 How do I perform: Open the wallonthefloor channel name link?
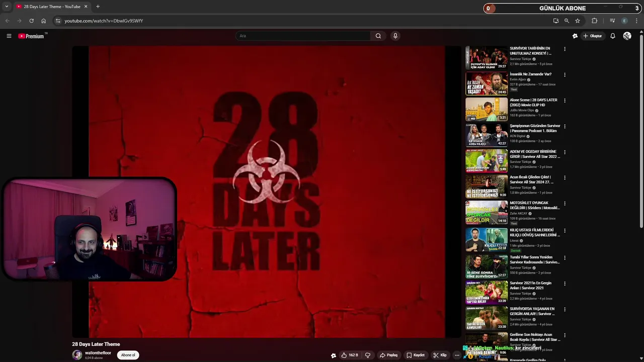coord(98,353)
